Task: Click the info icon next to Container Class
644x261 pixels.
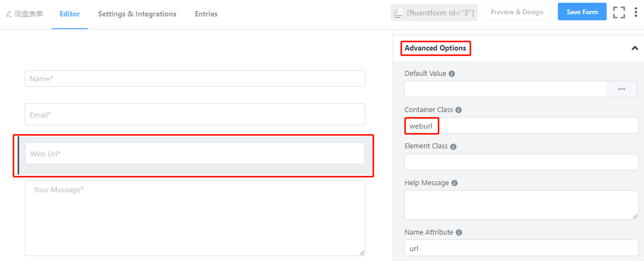Action: (x=459, y=110)
